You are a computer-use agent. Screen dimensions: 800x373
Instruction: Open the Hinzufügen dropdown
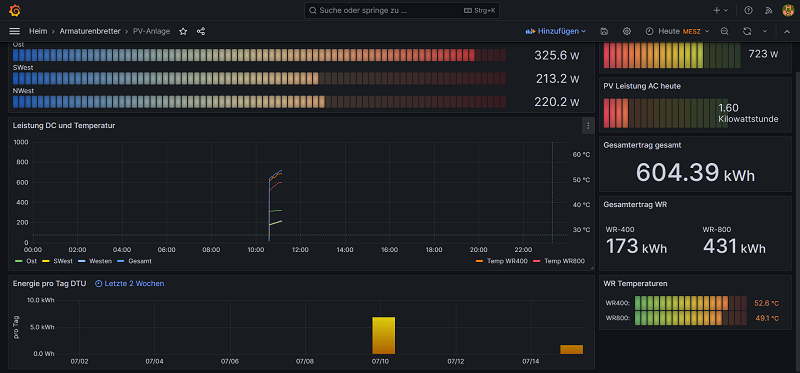556,31
